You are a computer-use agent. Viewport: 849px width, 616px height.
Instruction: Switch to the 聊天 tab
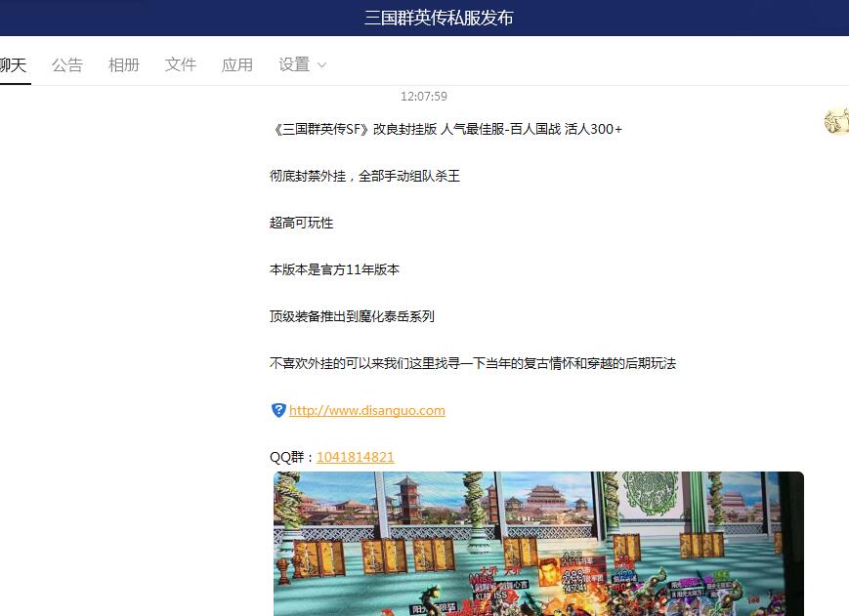tap(13, 64)
